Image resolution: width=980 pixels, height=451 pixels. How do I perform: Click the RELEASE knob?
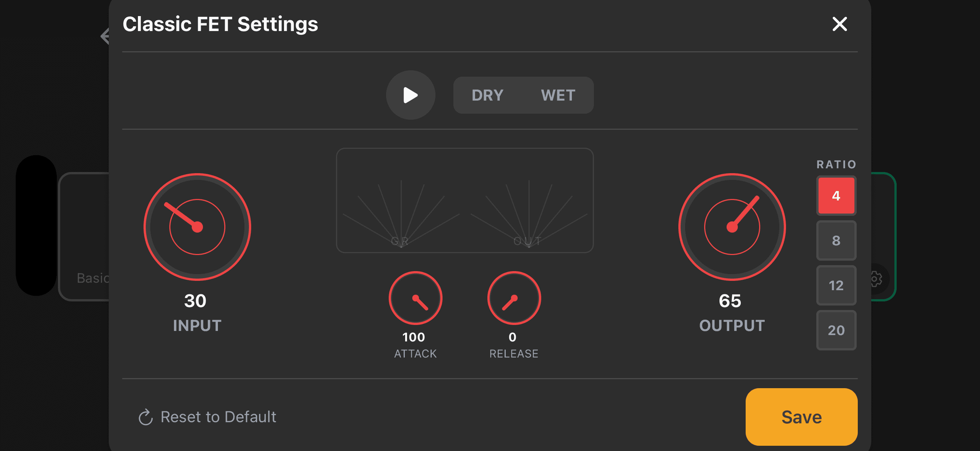click(x=514, y=298)
